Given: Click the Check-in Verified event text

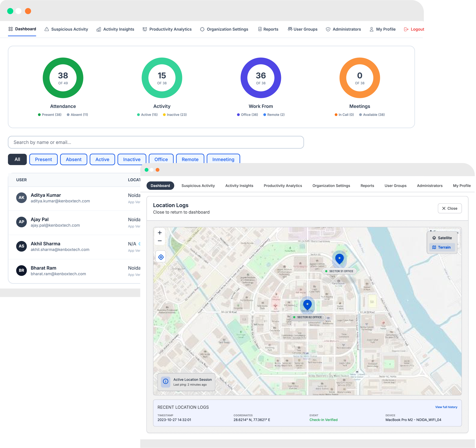Looking at the screenshot, I should [x=324, y=420].
